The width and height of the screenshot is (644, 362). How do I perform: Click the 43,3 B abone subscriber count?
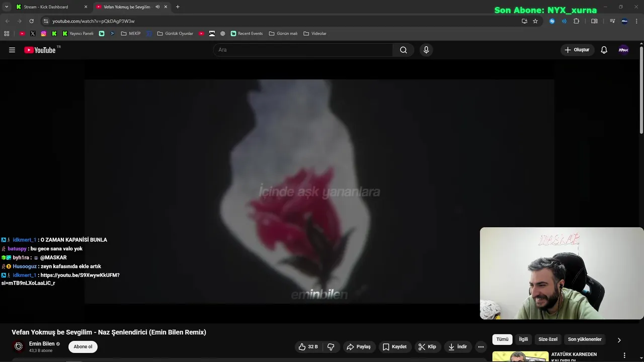tap(41, 350)
